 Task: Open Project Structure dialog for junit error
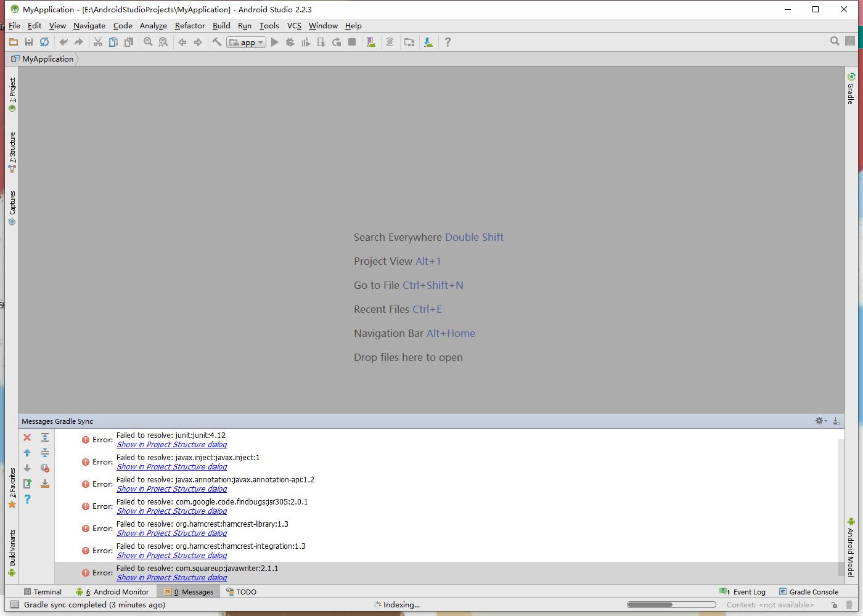[171, 444]
